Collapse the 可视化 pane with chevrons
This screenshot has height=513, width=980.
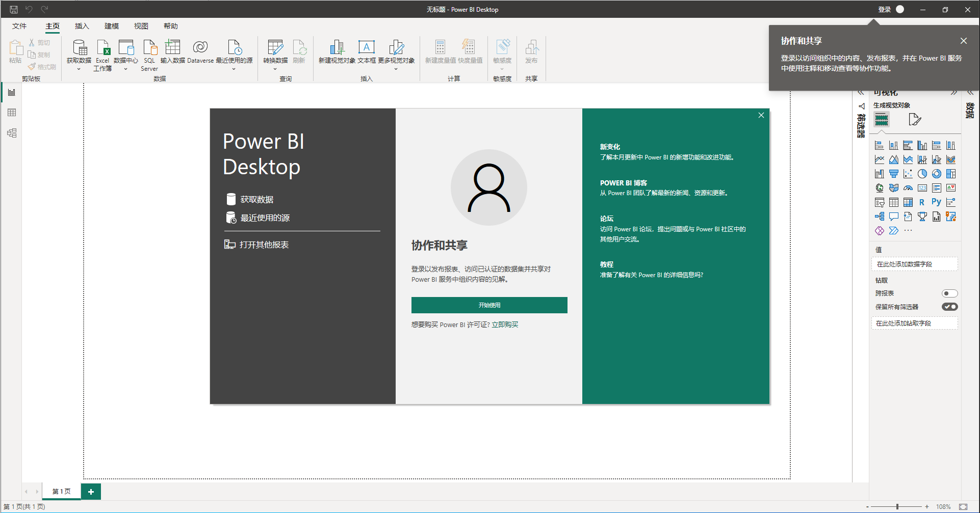[953, 93]
